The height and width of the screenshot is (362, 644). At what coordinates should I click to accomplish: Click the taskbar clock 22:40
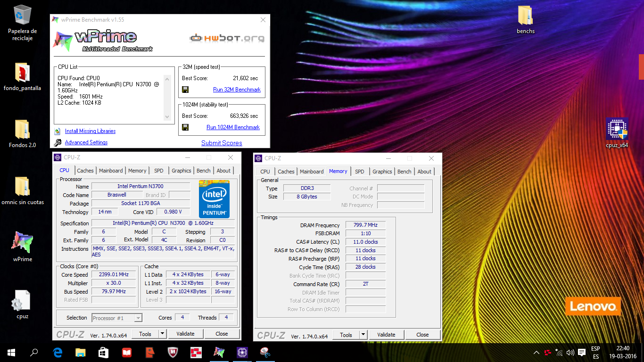pos(622,353)
